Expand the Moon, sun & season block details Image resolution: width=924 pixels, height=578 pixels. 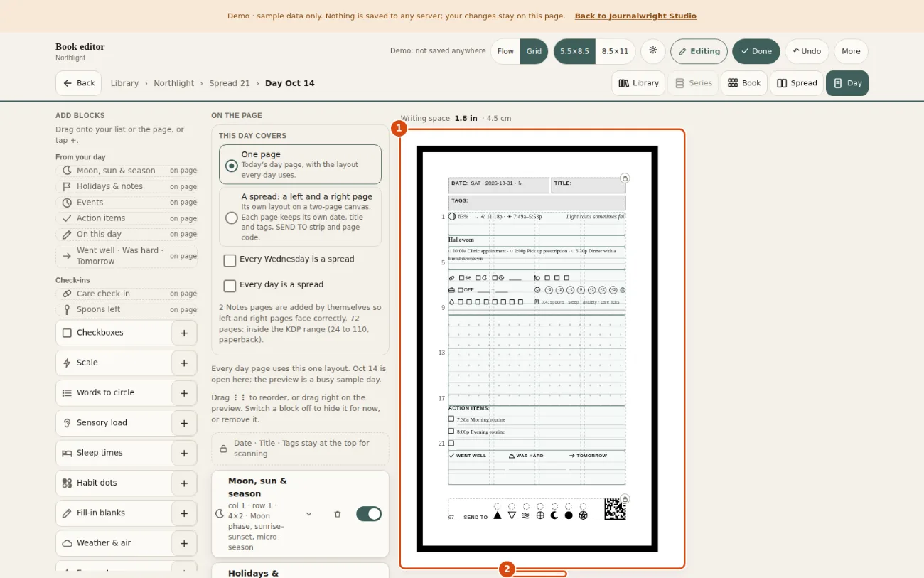[308, 514]
